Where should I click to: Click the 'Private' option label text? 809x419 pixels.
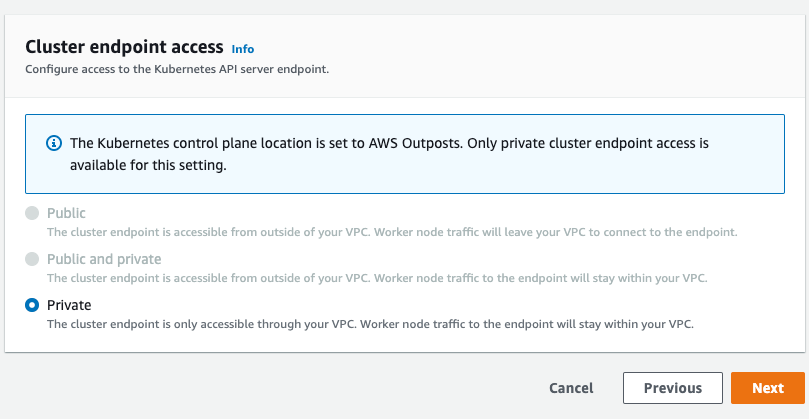pos(69,305)
